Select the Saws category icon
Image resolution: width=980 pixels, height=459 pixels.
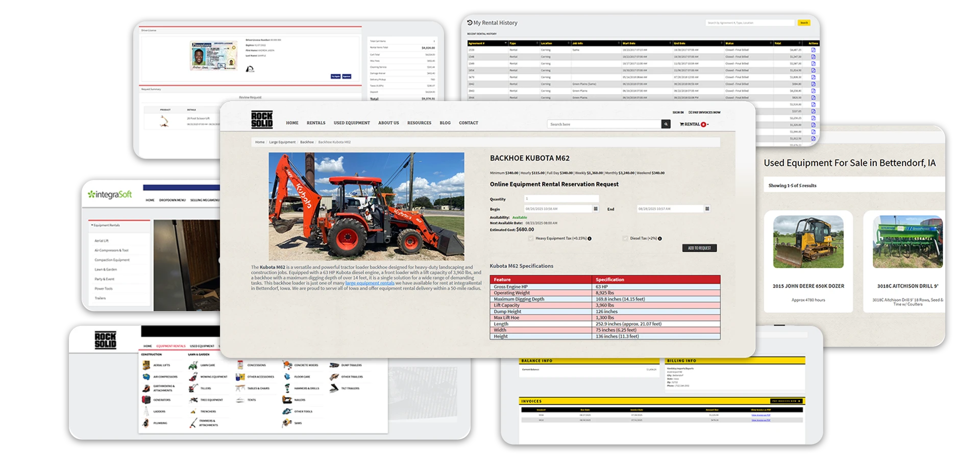[287, 423]
